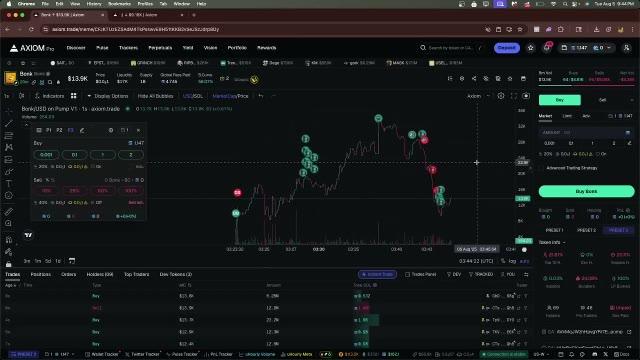Toggle USD/SOL currency display
The height and width of the screenshot is (360, 640).
pyautogui.click(x=193, y=96)
